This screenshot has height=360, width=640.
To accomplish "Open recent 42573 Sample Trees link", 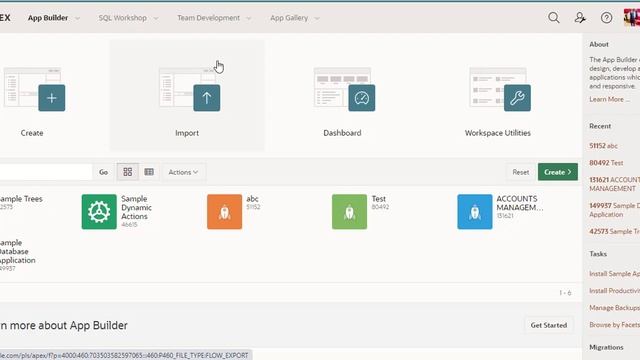I will point(615,231).
